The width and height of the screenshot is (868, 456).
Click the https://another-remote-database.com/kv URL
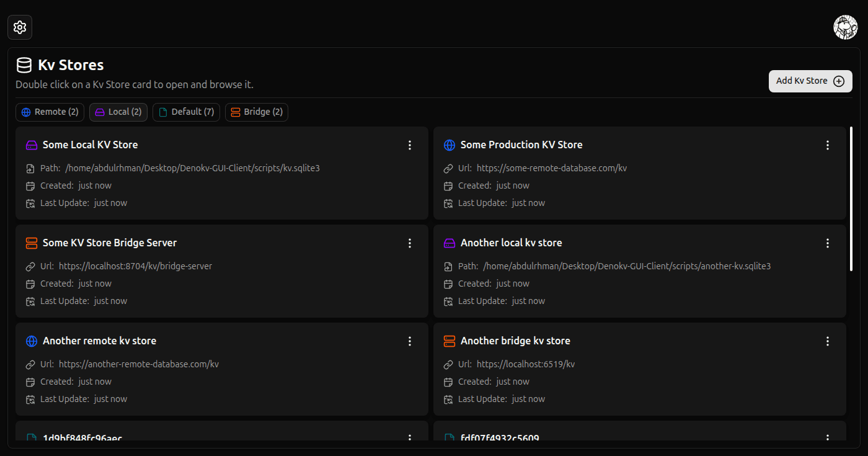(139, 364)
